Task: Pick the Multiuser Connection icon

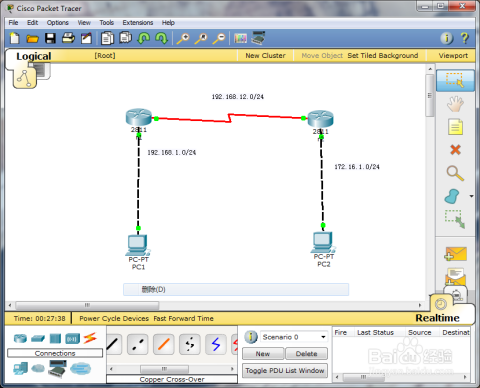Action: point(80,368)
